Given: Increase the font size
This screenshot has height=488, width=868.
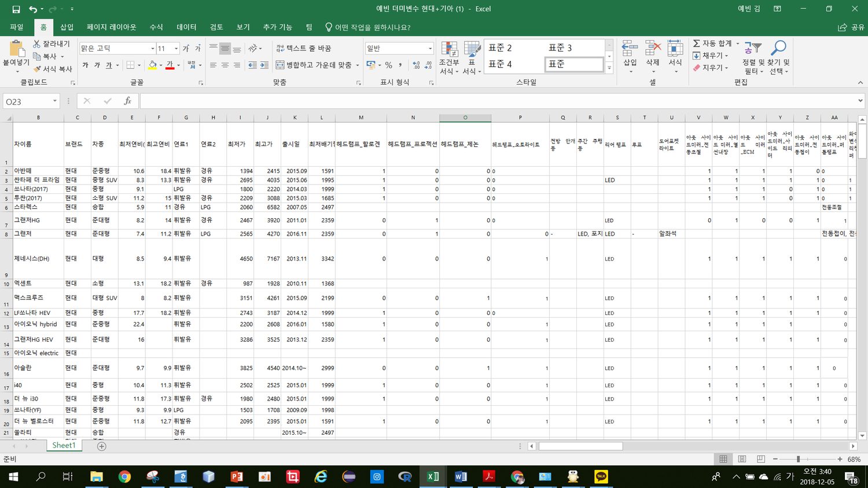Looking at the screenshot, I should click(186, 49).
